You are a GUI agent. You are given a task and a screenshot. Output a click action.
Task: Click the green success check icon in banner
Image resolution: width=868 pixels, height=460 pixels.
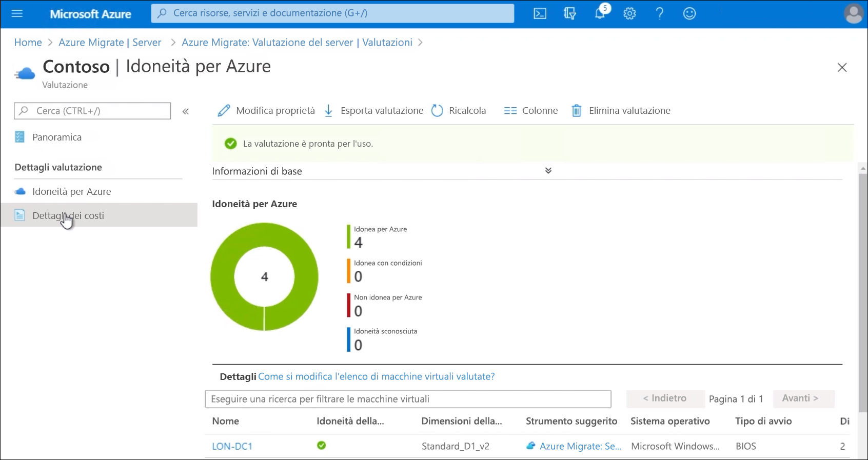231,144
